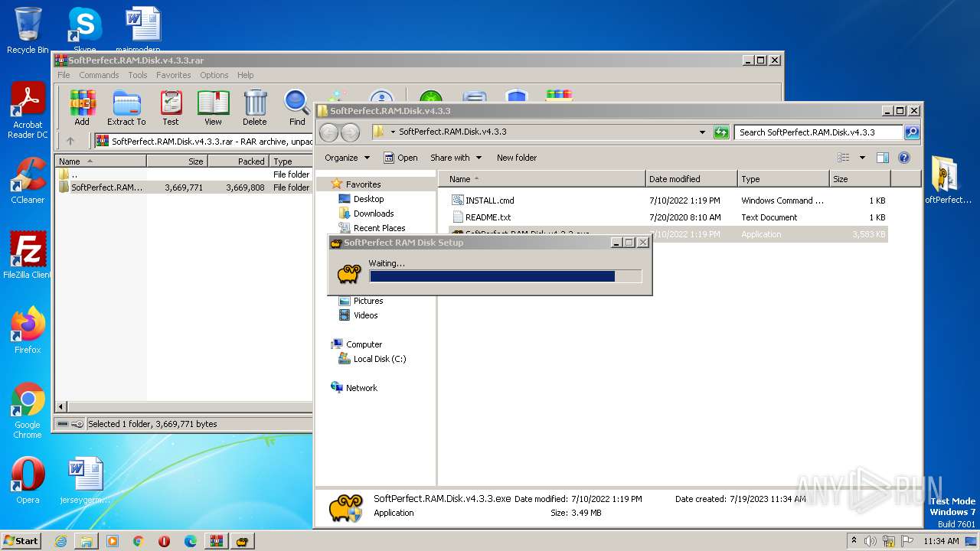Show hidden system tray icons
Image resolution: width=980 pixels, height=551 pixels.
coord(854,541)
